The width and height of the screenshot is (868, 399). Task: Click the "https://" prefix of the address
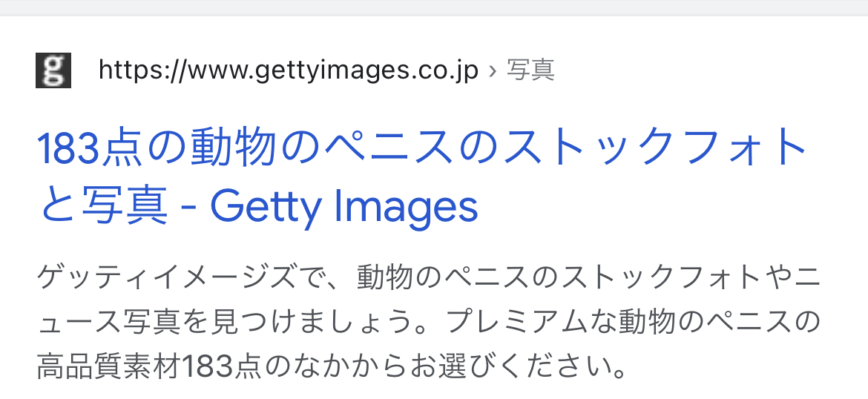pos(141,71)
